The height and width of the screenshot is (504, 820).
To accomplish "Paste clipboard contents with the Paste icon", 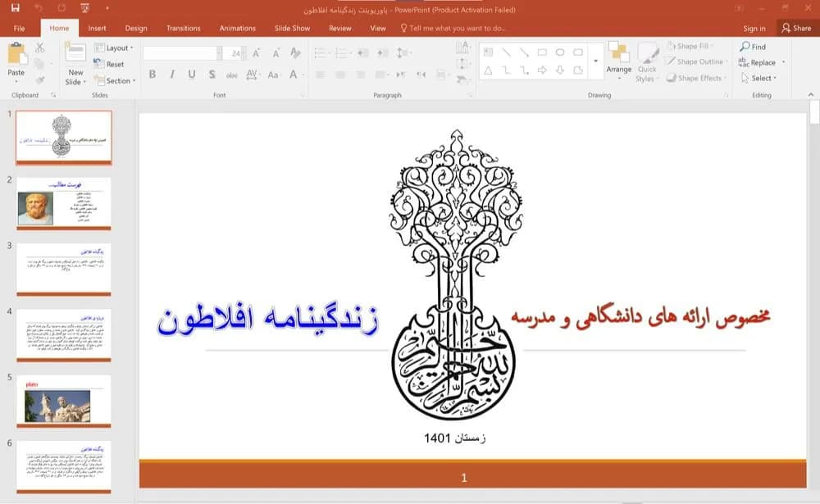I will pyautogui.click(x=16, y=54).
